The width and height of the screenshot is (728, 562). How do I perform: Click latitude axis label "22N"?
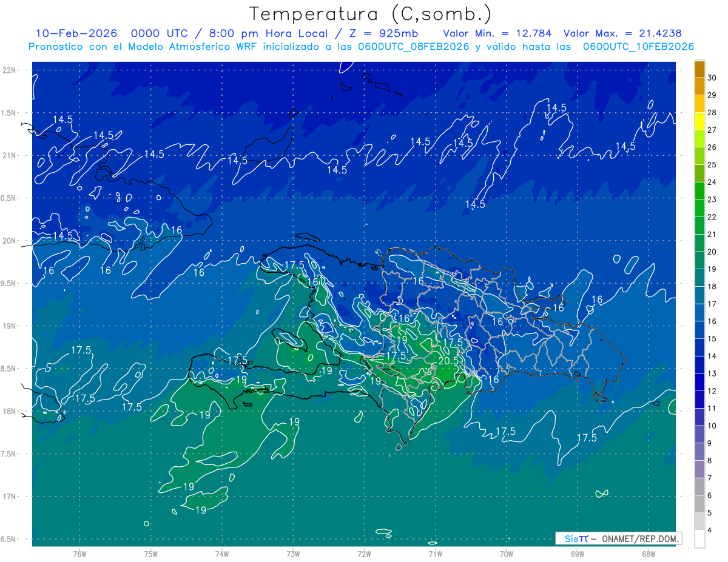click(8, 70)
